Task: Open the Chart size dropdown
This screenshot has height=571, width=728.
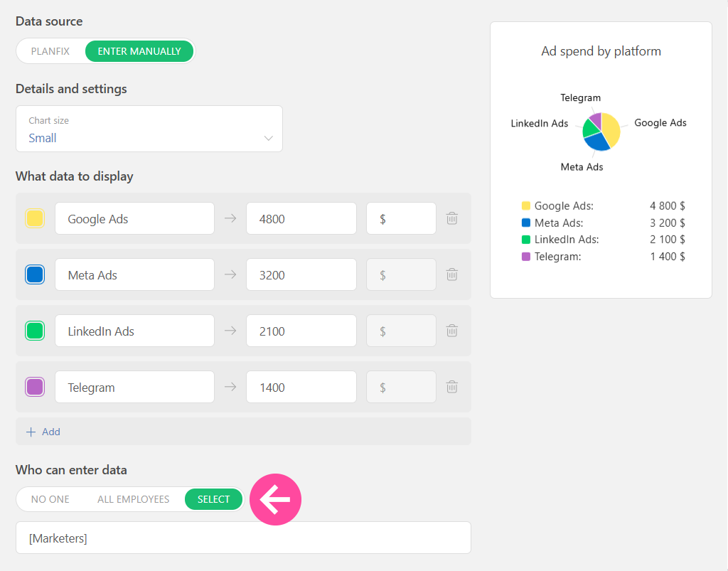Action: [x=149, y=129]
